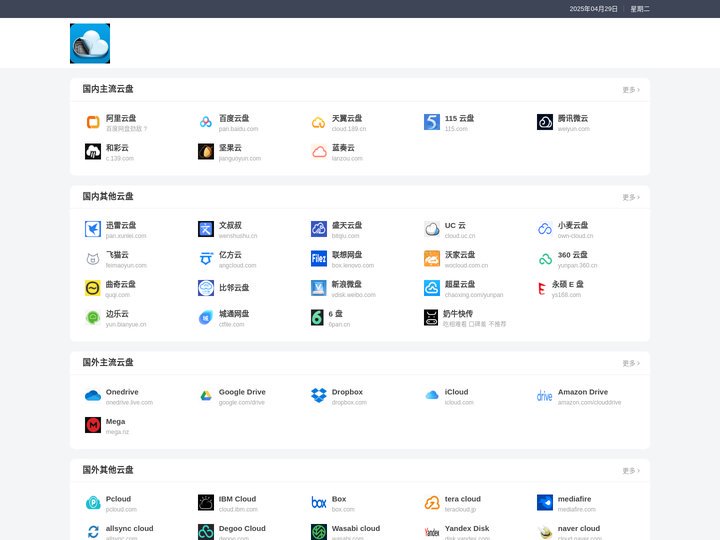Screen dimensions: 720x540
Task: Visit the 沃家云盘 link
Action: [x=460, y=255]
